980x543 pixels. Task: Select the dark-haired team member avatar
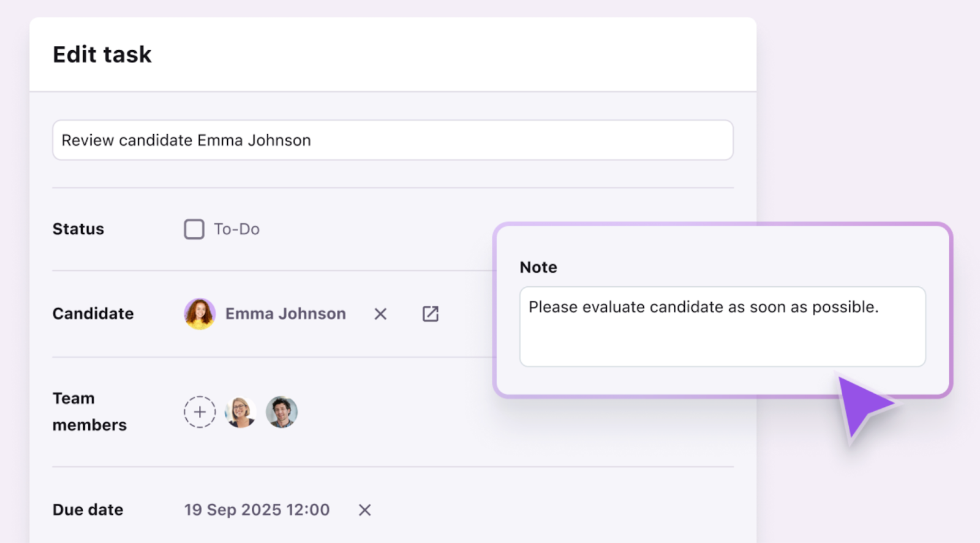282,412
